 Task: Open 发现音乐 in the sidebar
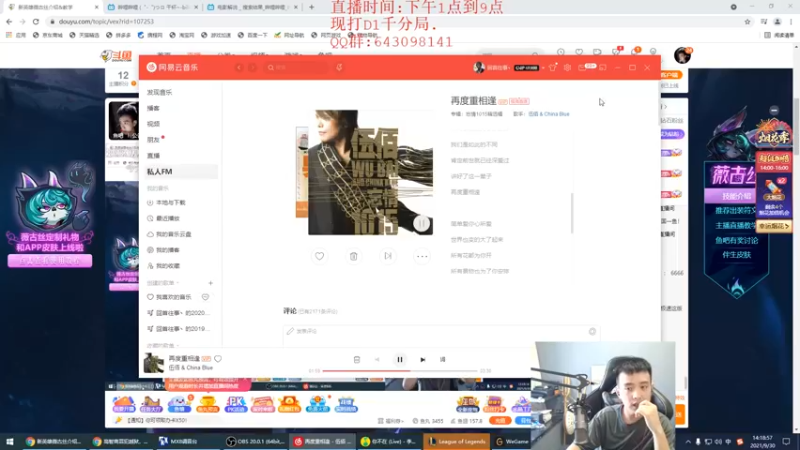(x=159, y=92)
